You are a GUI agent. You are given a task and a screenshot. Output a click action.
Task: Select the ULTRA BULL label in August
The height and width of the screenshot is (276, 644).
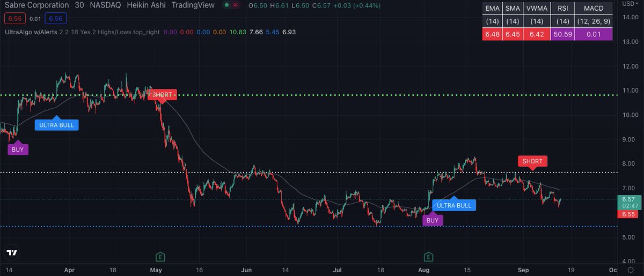click(x=454, y=204)
